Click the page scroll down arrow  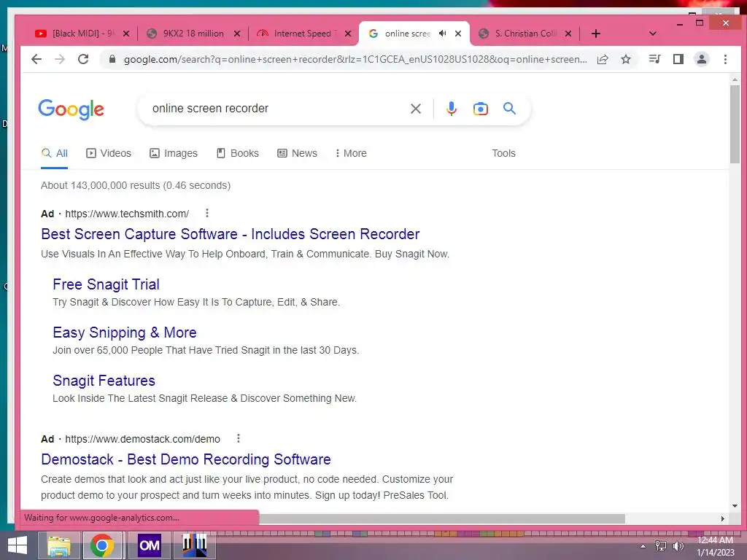pyautogui.click(x=735, y=506)
